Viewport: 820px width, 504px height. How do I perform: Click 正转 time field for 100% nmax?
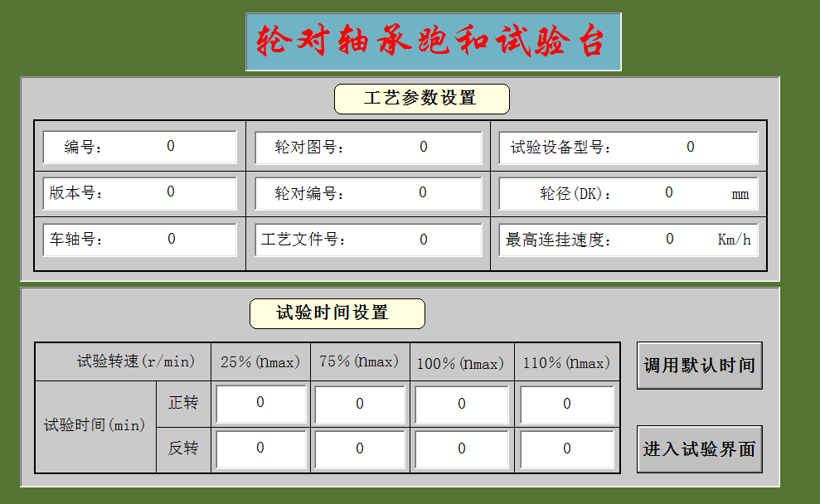pos(461,405)
